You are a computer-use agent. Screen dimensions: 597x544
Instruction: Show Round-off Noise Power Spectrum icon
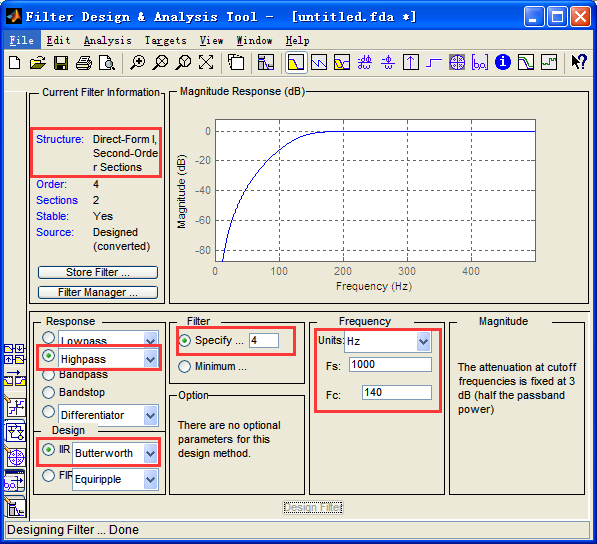(549, 62)
